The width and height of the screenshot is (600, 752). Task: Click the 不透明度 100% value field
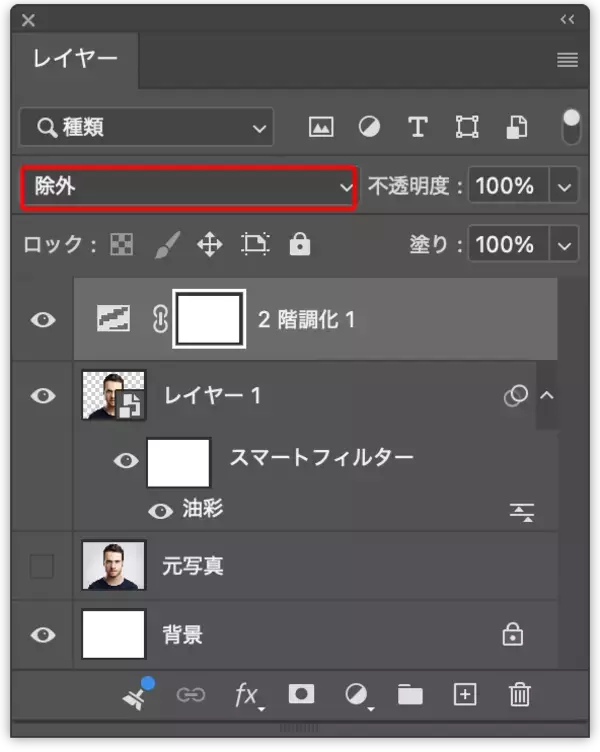coord(508,186)
